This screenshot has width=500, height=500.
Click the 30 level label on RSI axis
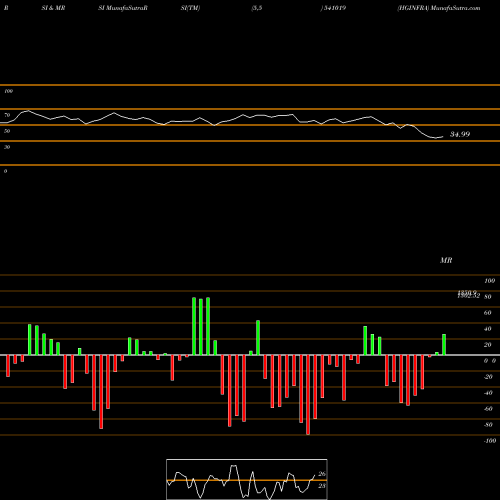coord(7,147)
